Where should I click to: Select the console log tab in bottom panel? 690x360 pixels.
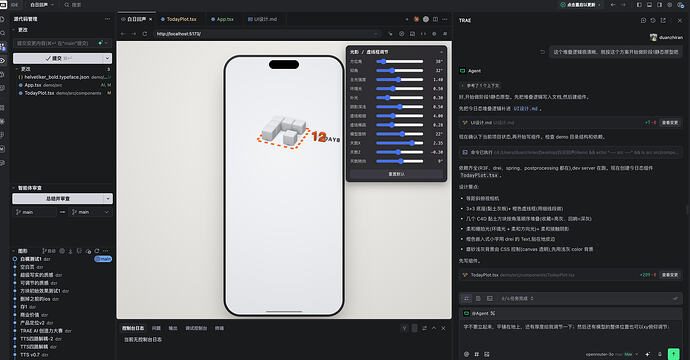point(133,328)
